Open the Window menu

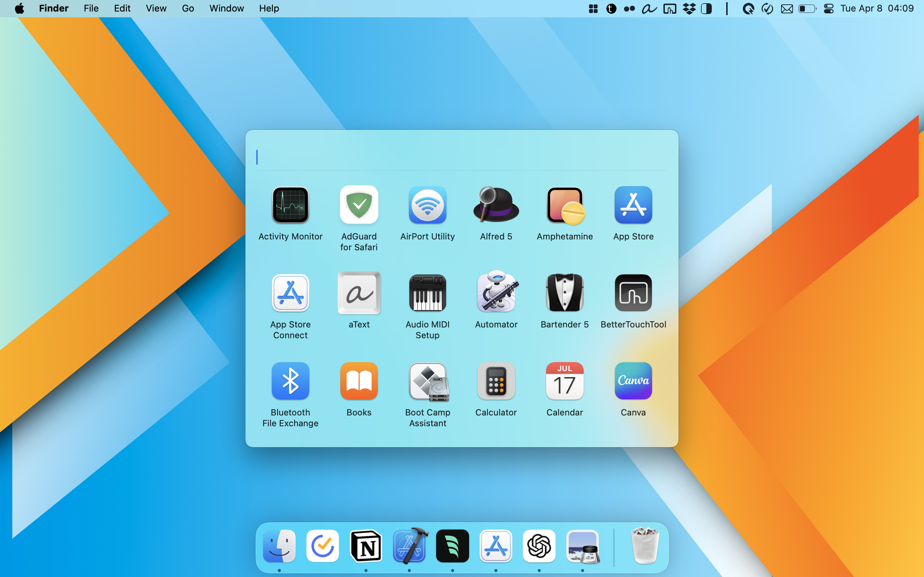(x=226, y=8)
